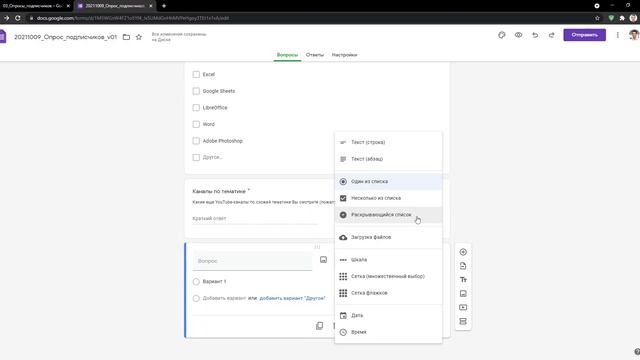The width and height of the screenshot is (640, 360).
Task: Click Добавить вариант option text
Action: coord(224,298)
